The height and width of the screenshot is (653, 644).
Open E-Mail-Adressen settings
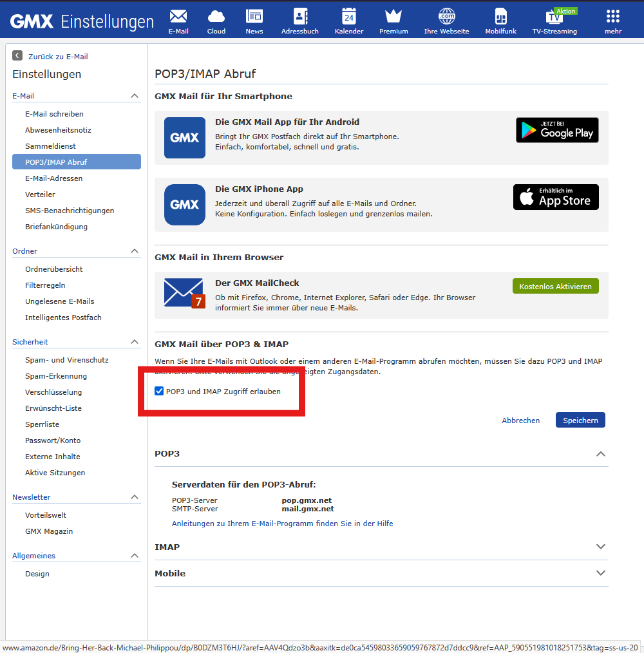53,178
